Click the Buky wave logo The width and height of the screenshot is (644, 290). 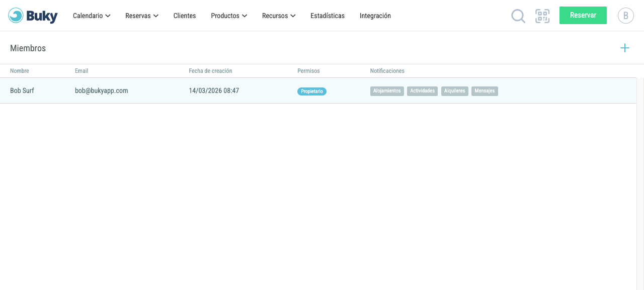pos(33,16)
